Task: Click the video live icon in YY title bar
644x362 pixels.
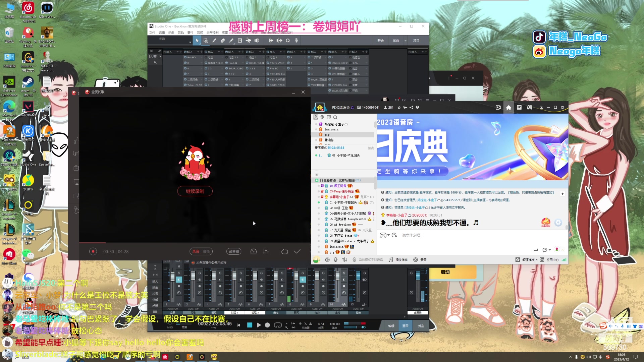Action: tap(498, 108)
